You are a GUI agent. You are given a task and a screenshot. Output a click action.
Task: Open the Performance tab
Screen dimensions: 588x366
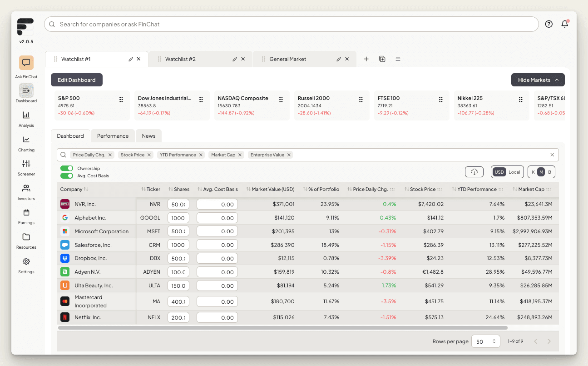pyautogui.click(x=113, y=136)
